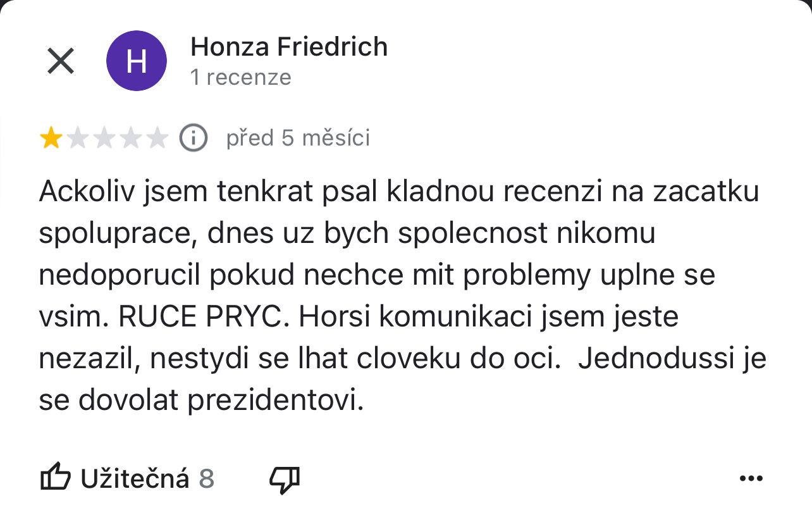The width and height of the screenshot is (812, 527).
Task: Click the filled first gold star
Action: tap(51, 138)
